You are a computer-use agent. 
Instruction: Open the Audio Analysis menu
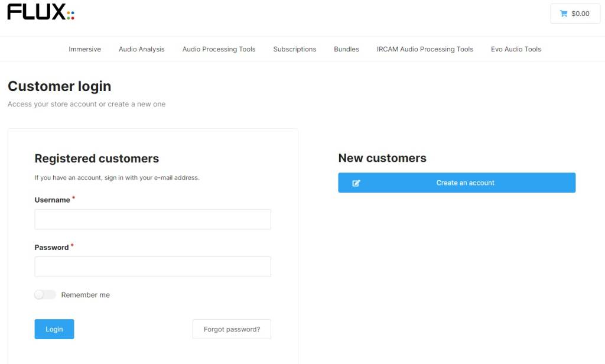click(141, 49)
